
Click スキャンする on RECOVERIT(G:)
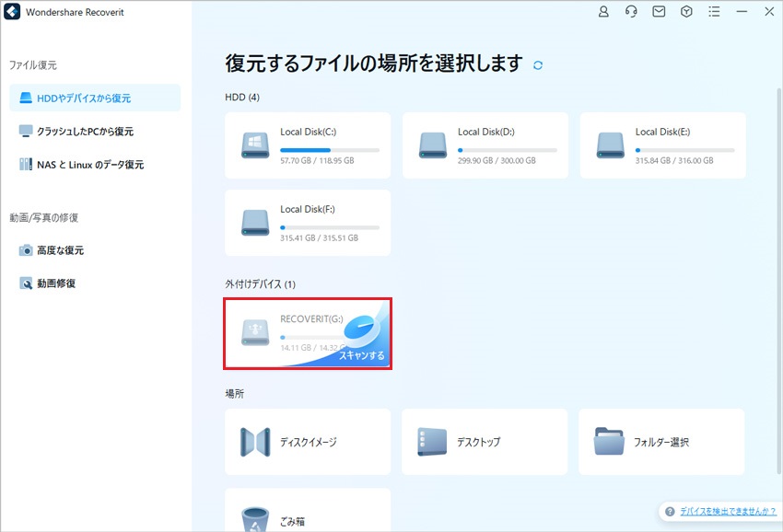[x=361, y=355]
